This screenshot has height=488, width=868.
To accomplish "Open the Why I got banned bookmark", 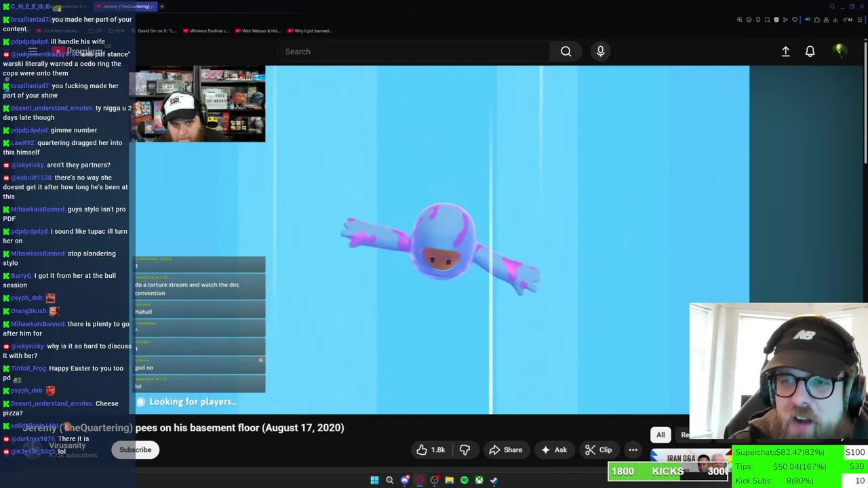I will coord(309,30).
